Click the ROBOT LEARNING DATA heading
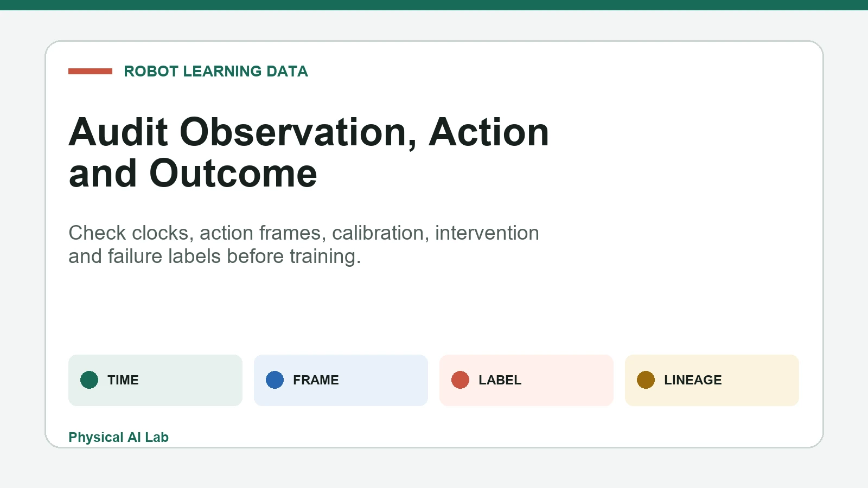 pyautogui.click(x=216, y=71)
